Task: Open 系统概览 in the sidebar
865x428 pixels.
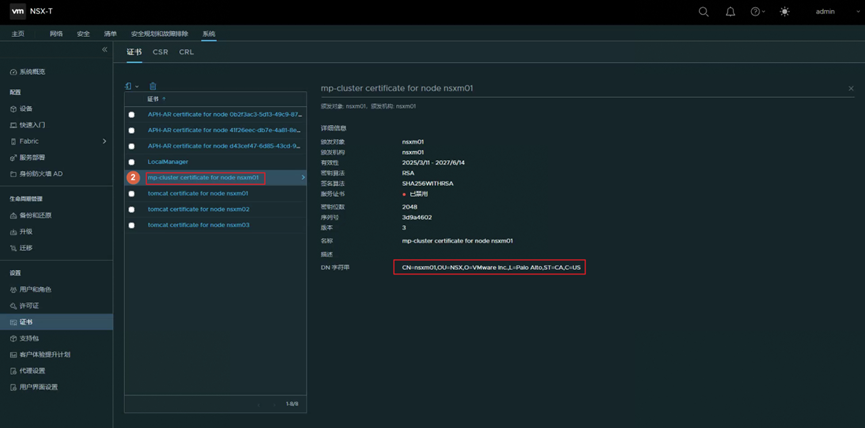Action: (32, 72)
